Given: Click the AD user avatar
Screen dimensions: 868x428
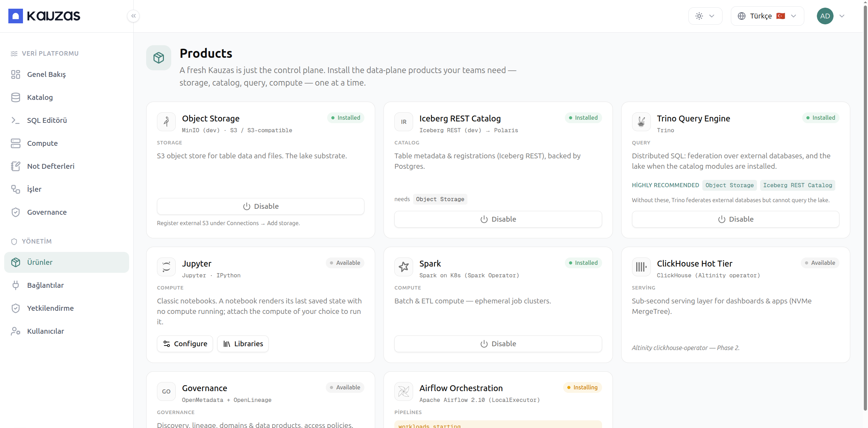Looking at the screenshot, I should pyautogui.click(x=825, y=16).
